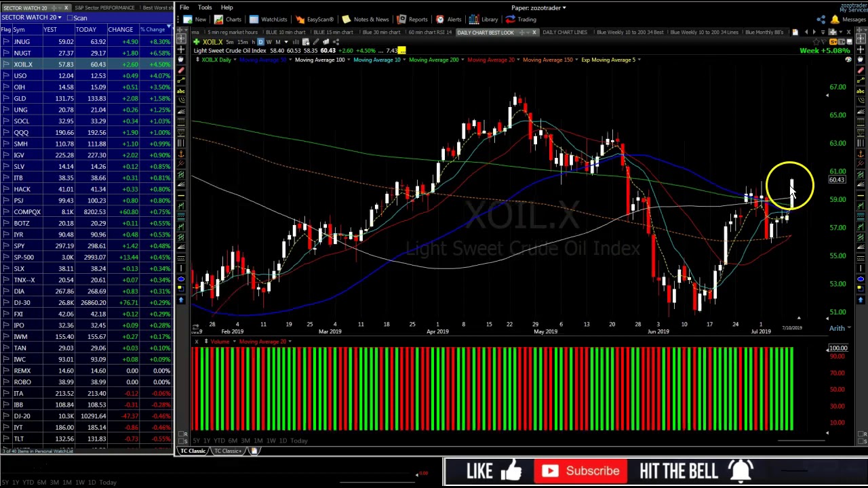Toggle the flag for USO row

(5, 76)
